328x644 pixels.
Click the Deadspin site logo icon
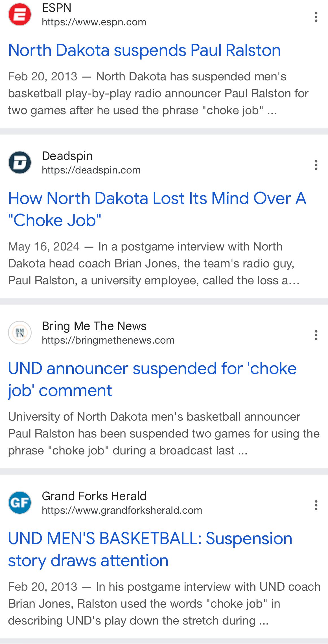pyautogui.click(x=19, y=162)
